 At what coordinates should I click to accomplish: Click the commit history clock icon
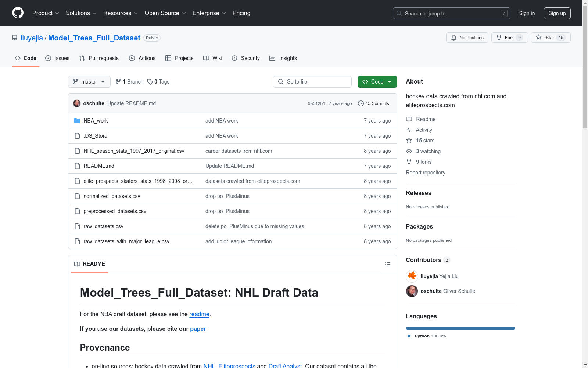361,103
